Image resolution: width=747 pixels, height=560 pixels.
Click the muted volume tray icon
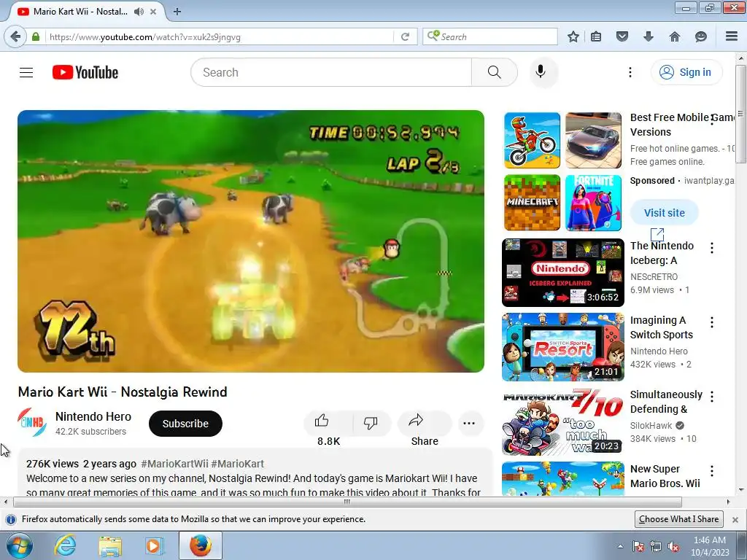pyautogui.click(x=673, y=546)
